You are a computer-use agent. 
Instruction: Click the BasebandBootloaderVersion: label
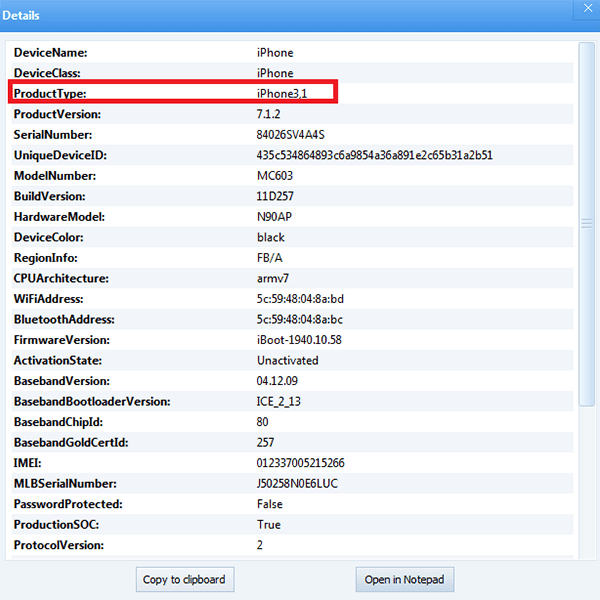click(92, 402)
